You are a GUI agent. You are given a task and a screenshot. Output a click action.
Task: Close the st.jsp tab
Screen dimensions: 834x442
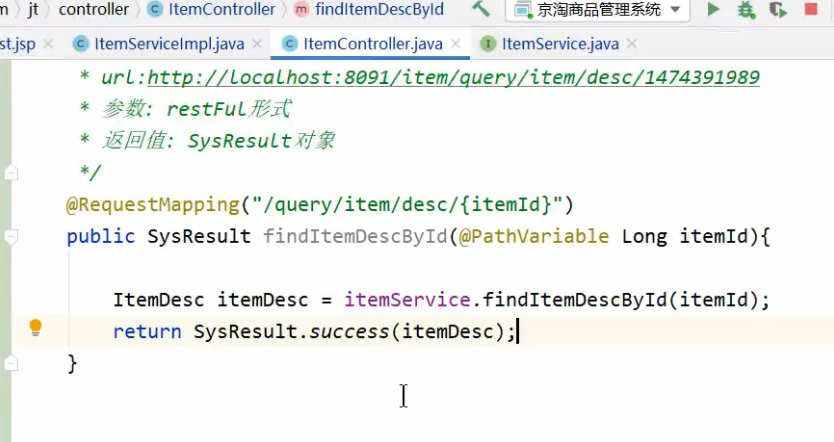48,44
